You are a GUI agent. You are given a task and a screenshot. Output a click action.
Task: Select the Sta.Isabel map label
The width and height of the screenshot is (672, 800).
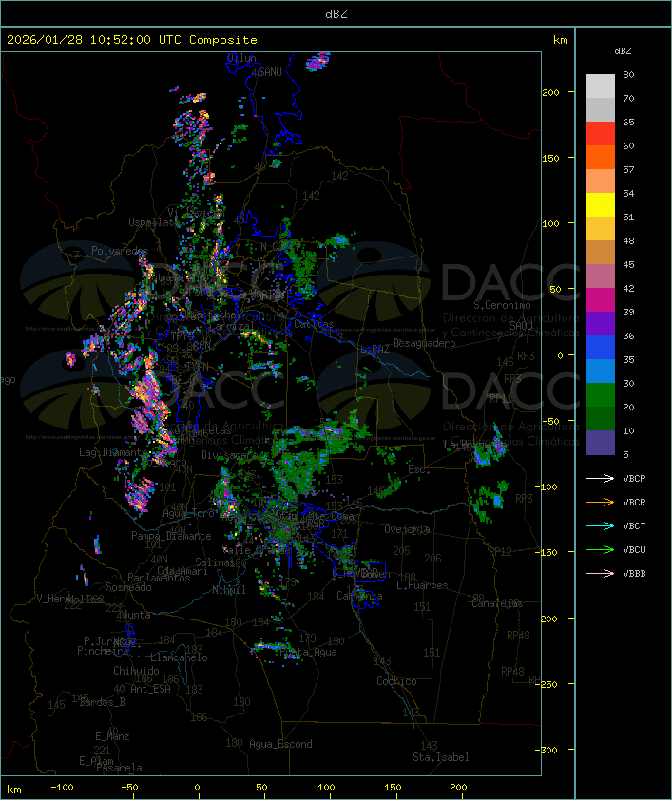pos(440,757)
